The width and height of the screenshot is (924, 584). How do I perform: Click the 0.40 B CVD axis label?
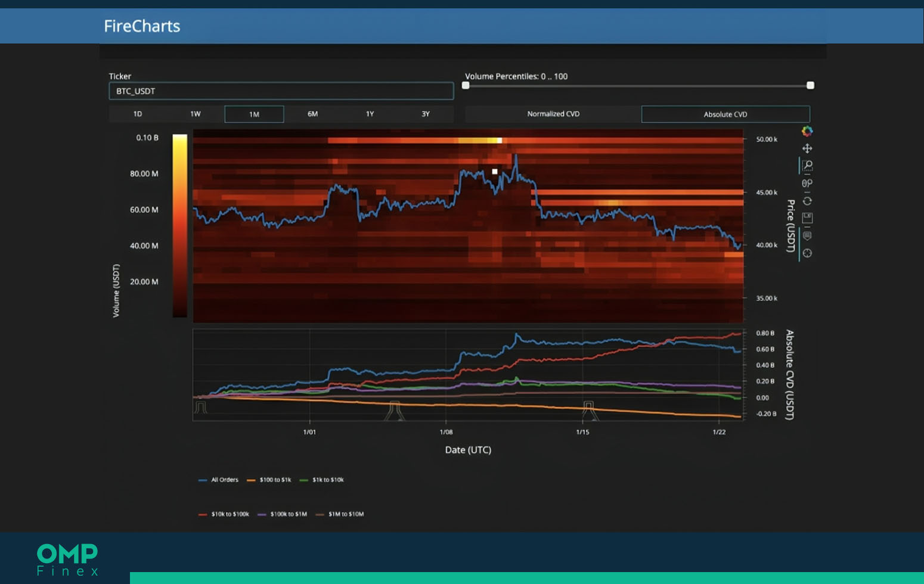765,365
